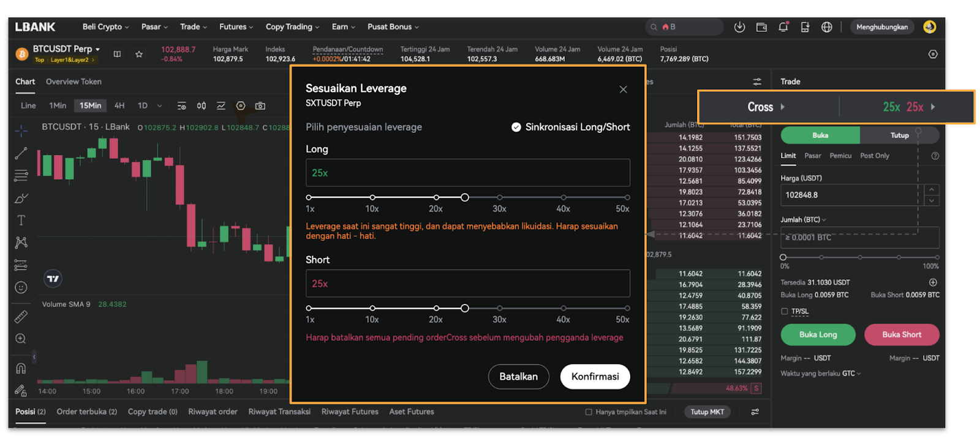Open the user avatar icon
The height and width of the screenshot is (440, 980).
pos(930,27)
